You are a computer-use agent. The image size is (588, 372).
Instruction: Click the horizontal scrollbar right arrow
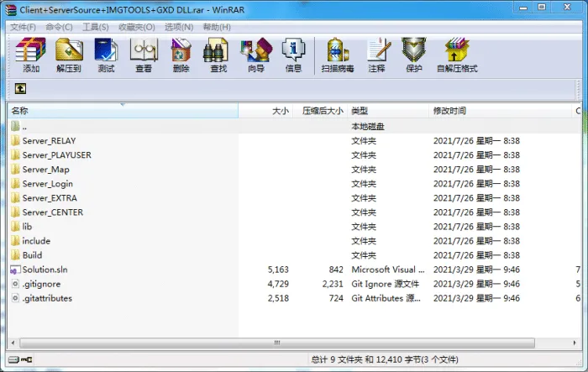tap(575, 343)
